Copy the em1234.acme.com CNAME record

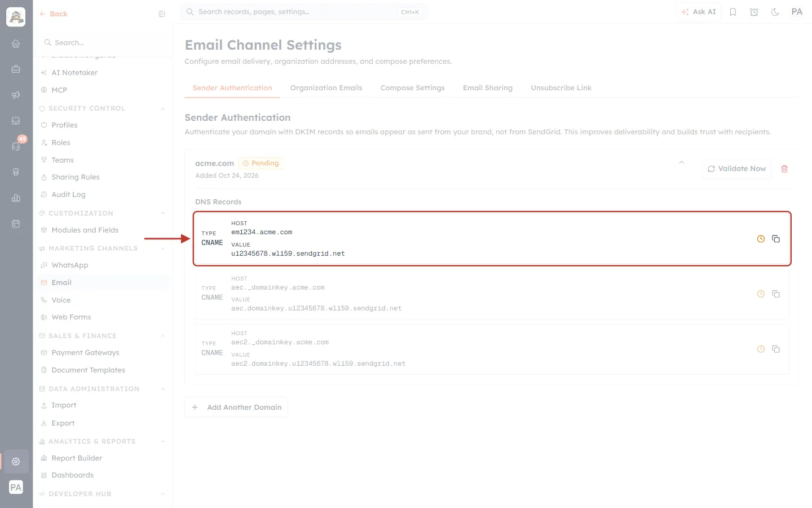776,239
